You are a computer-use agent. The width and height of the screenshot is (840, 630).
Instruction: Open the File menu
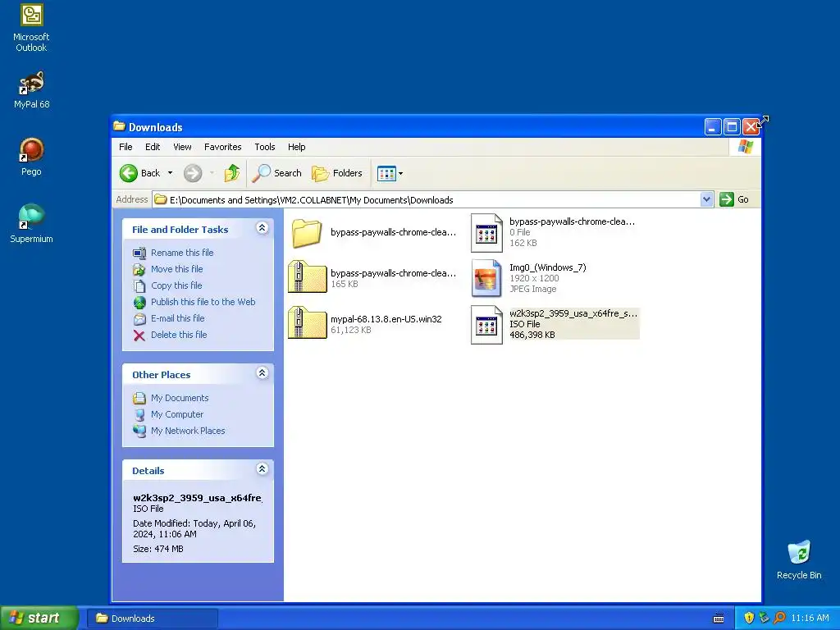point(126,147)
